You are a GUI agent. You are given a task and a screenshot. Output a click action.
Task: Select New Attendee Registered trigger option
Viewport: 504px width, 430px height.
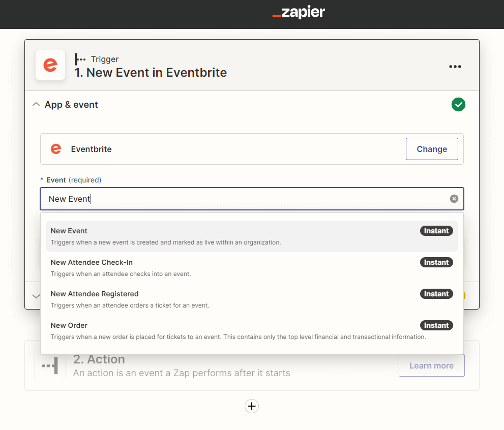coord(252,299)
